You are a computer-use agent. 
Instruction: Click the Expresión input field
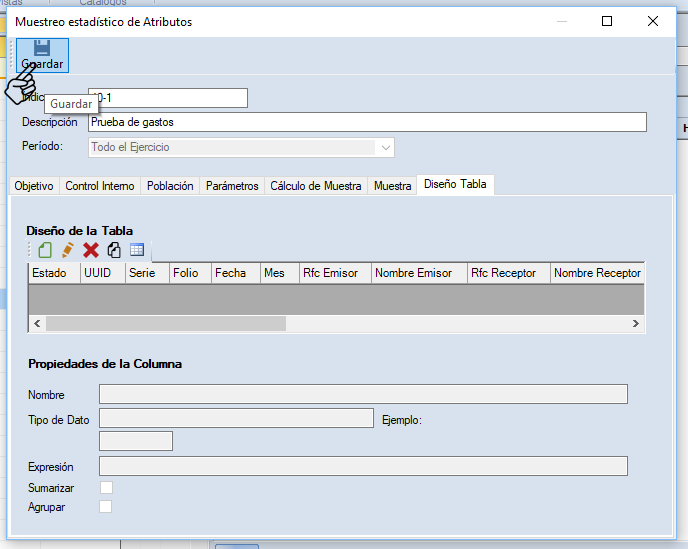click(x=363, y=466)
